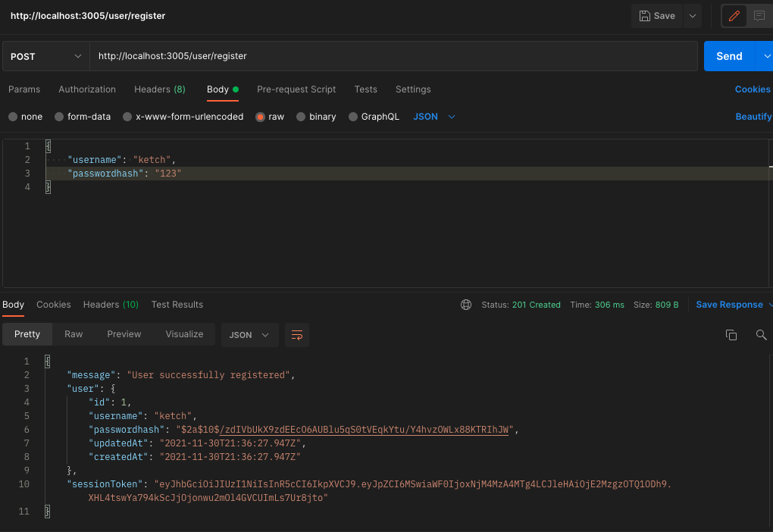773x532 pixels.
Task: Open the response JSON format dropdown
Action: pyautogui.click(x=249, y=335)
